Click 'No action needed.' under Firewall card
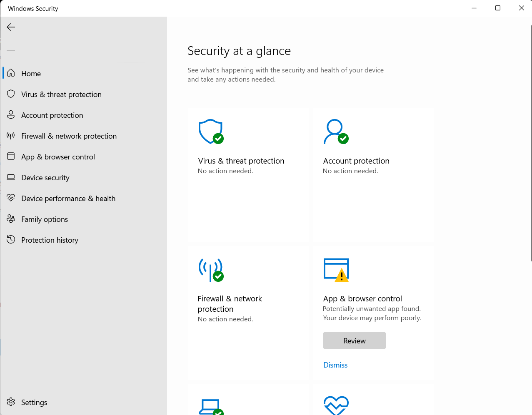 (225, 319)
